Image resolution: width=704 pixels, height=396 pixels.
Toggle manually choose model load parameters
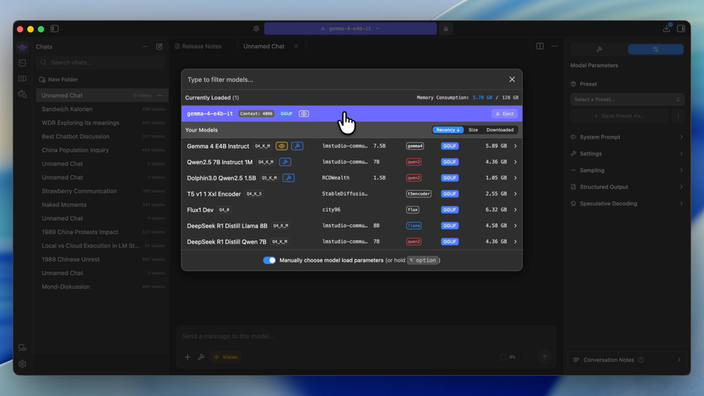click(x=269, y=260)
